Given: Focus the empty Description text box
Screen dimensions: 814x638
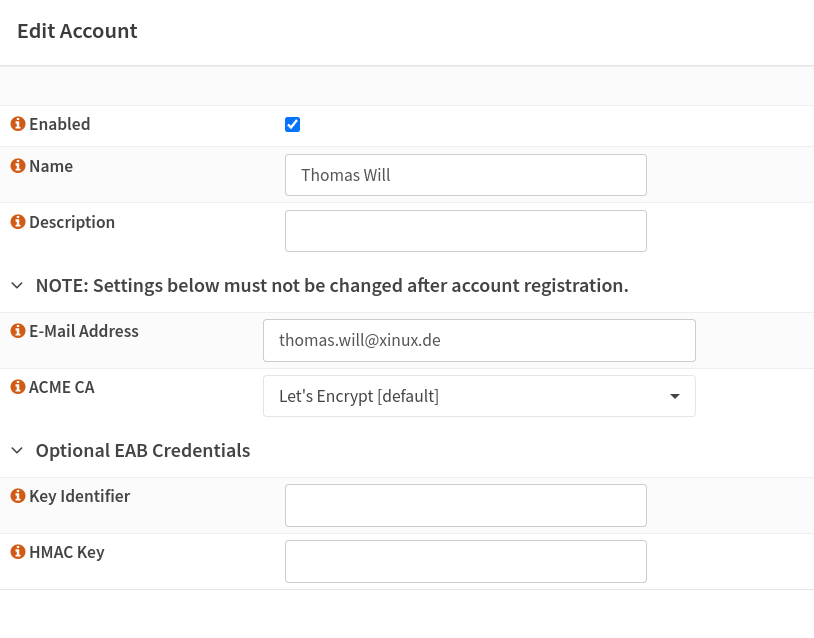Looking at the screenshot, I should click(x=465, y=231).
